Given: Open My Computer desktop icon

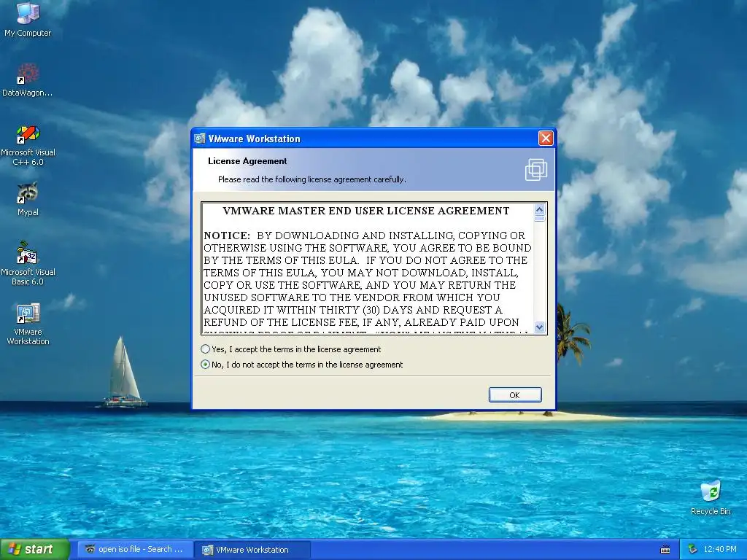Looking at the screenshot, I should click(28, 19).
